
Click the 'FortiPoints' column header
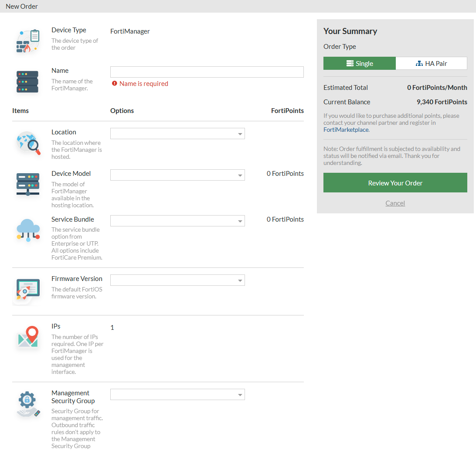287,110
